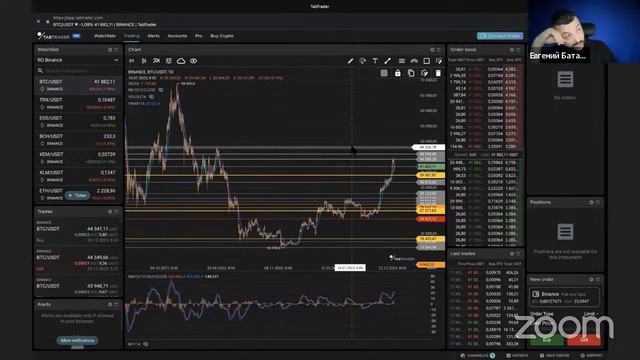This screenshot has height=360, width=640.
Task: Select ETH/USDT row in Watchlist
Action: [x=78, y=194]
